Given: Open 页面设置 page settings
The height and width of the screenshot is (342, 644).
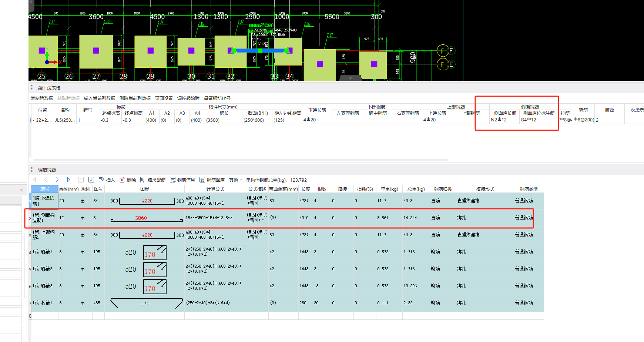Looking at the screenshot, I should [x=164, y=98].
